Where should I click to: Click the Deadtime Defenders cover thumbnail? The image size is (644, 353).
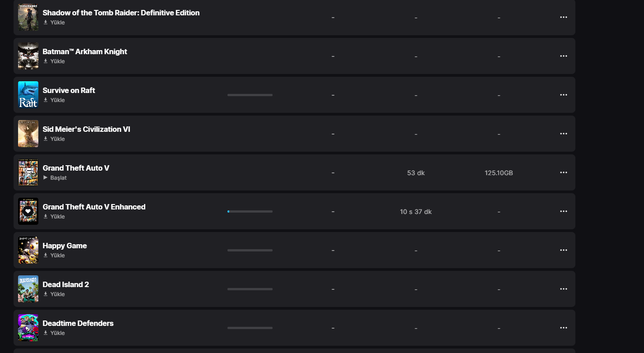(28, 328)
